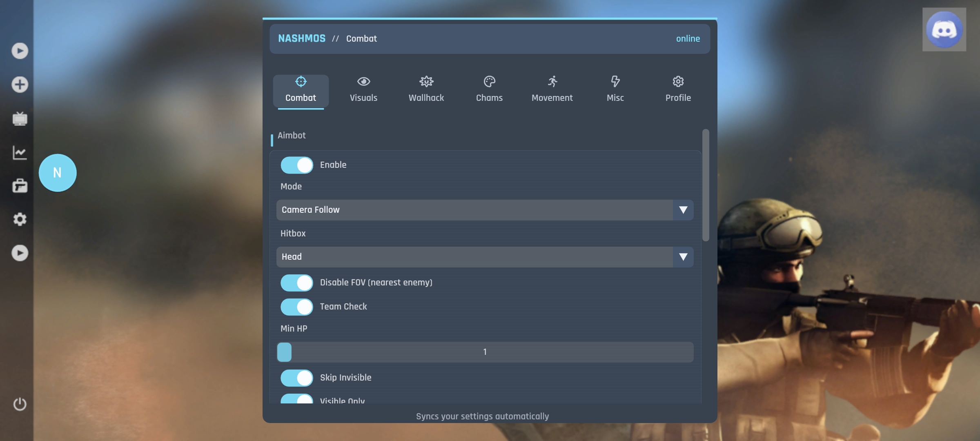
Task: Switch to the Profile tab label
Action: click(x=678, y=98)
